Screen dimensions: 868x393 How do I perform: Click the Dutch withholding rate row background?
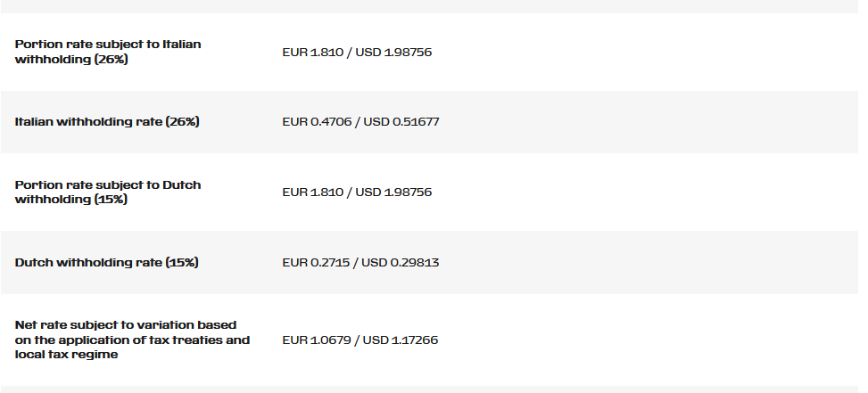point(430,263)
